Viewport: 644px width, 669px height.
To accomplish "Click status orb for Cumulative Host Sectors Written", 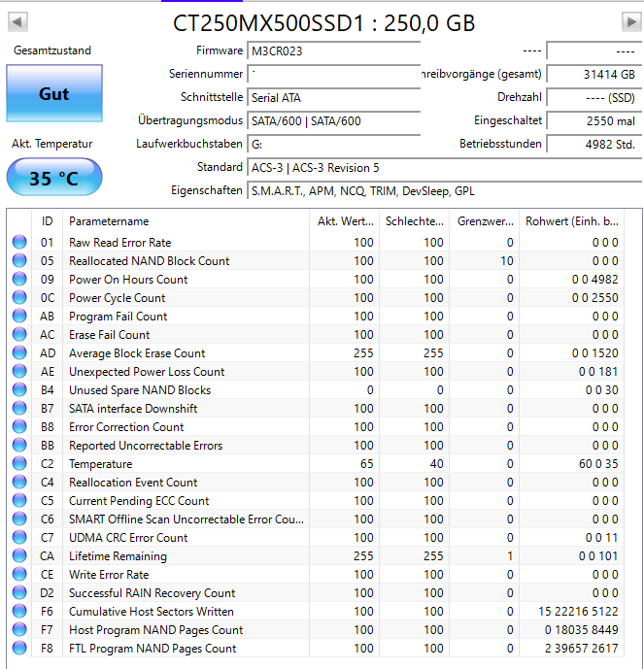I will pos(19,611).
